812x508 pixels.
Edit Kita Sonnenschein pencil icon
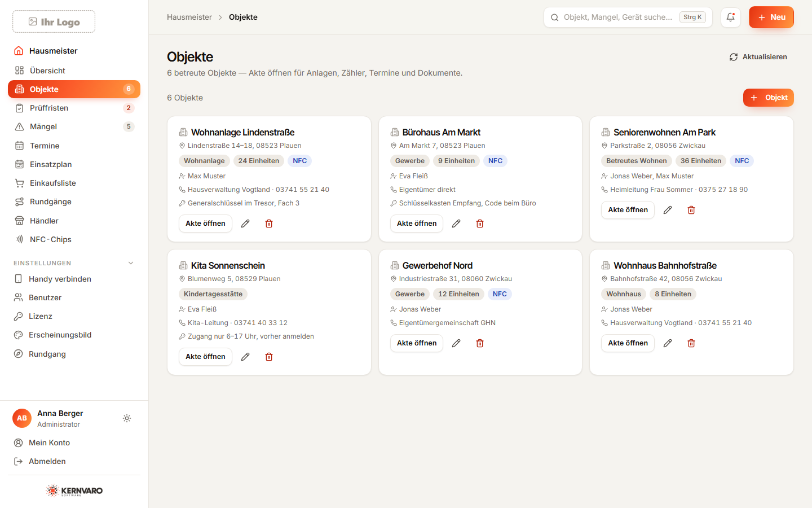[245, 357]
